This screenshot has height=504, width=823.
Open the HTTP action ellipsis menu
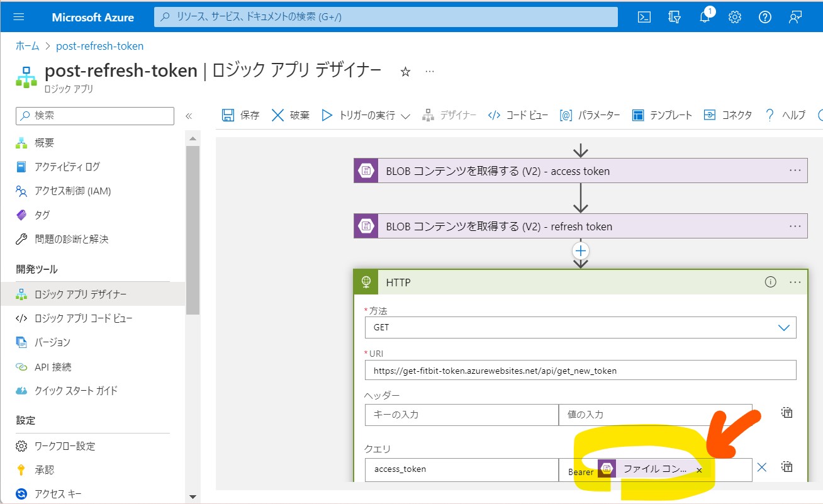(795, 282)
